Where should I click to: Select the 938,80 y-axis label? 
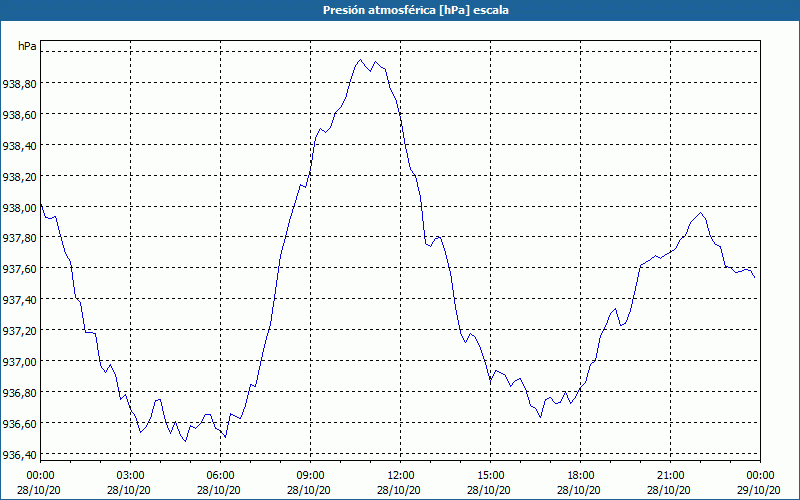[x=19, y=84]
